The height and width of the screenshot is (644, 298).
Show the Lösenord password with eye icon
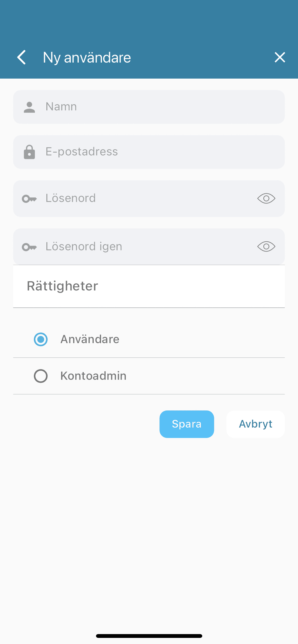[x=266, y=198]
